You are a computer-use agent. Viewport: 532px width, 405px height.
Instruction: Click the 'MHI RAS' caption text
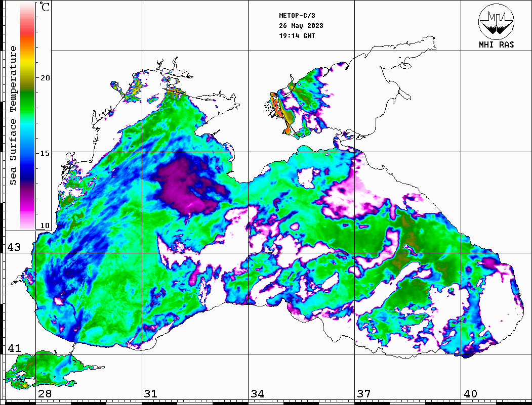pos(497,44)
